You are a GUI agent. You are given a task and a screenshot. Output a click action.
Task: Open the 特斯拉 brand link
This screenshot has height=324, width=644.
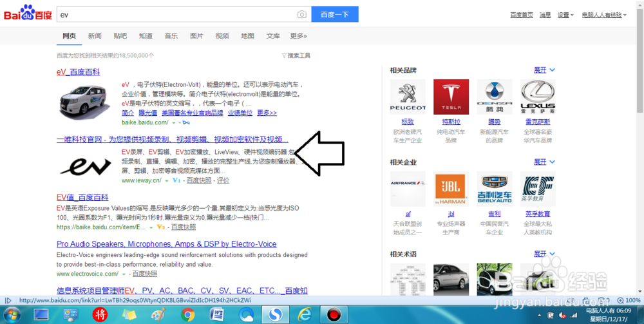pyautogui.click(x=451, y=122)
